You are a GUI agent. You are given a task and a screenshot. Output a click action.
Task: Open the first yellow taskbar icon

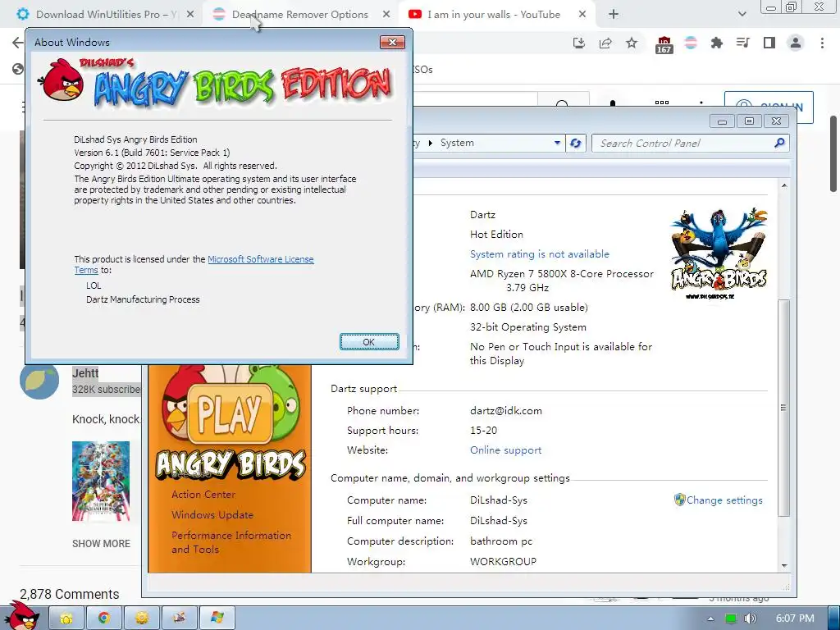(x=66, y=619)
